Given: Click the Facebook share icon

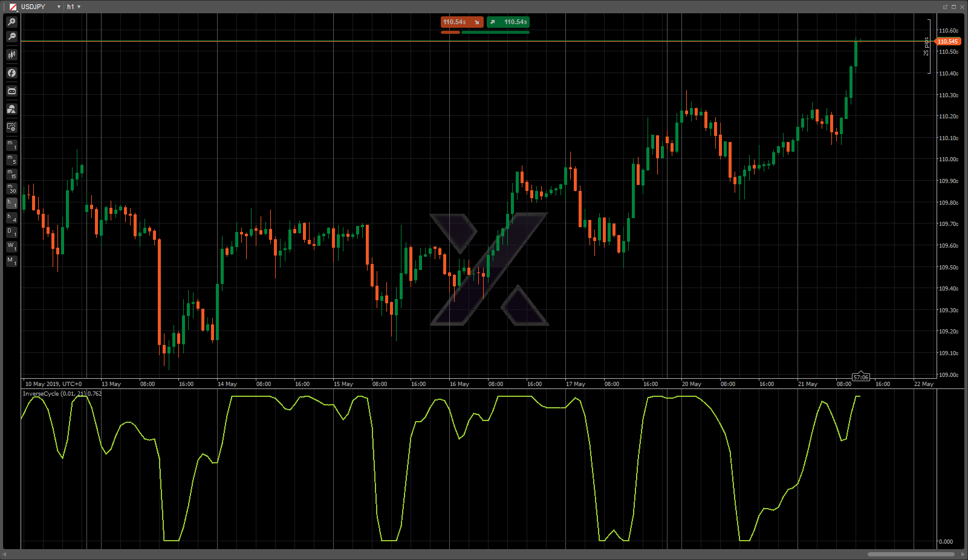Looking at the screenshot, I should click(11, 73).
